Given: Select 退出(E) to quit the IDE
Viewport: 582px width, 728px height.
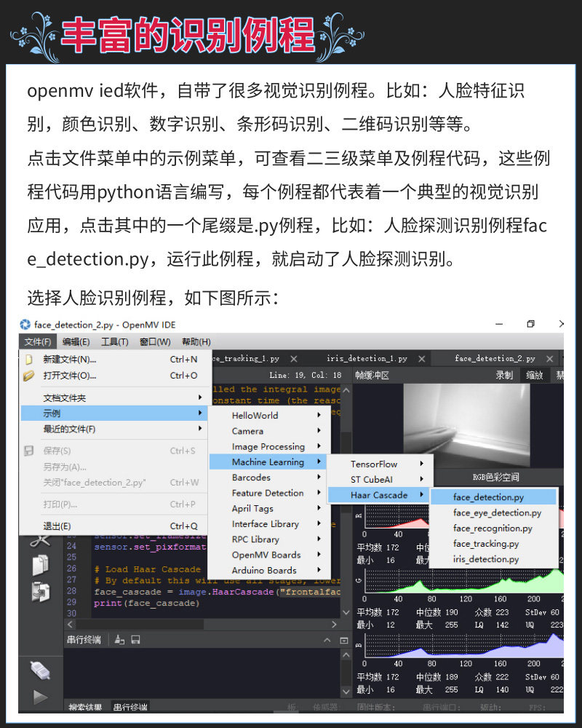Looking at the screenshot, I should click(x=113, y=526).
